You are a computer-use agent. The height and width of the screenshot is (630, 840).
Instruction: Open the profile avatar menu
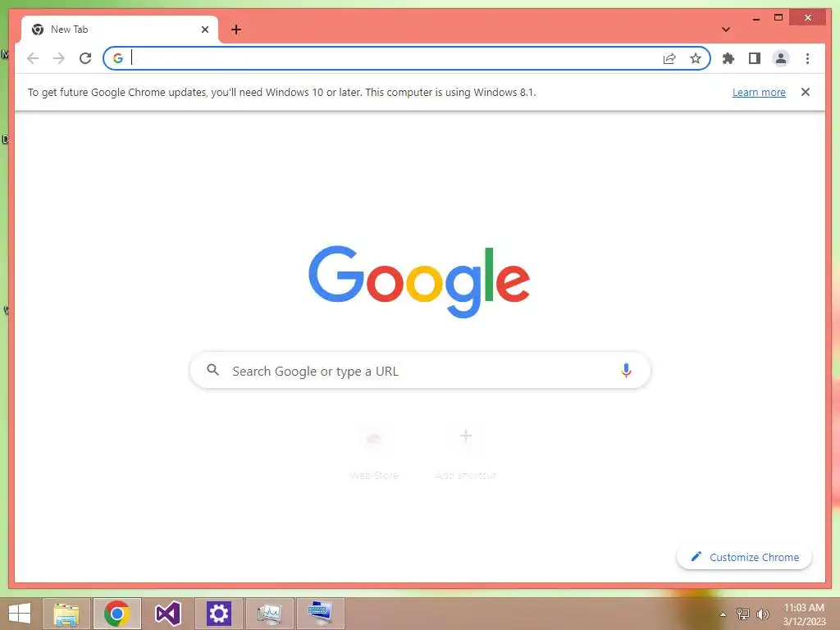[x=781, y=58]
